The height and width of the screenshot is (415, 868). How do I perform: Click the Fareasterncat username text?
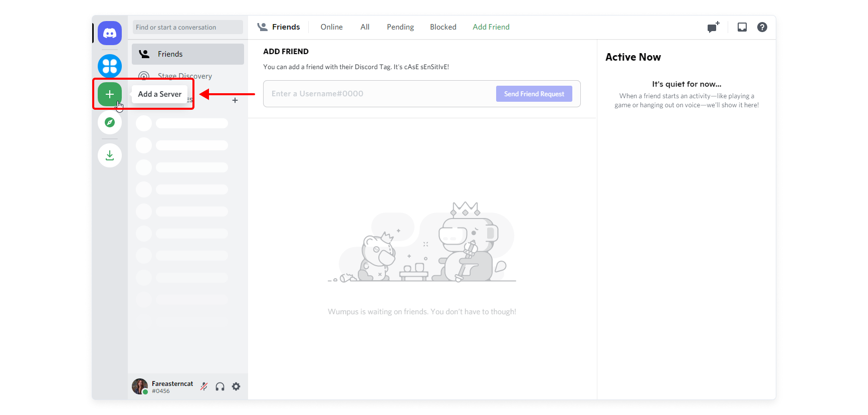[x=172, y=383]
